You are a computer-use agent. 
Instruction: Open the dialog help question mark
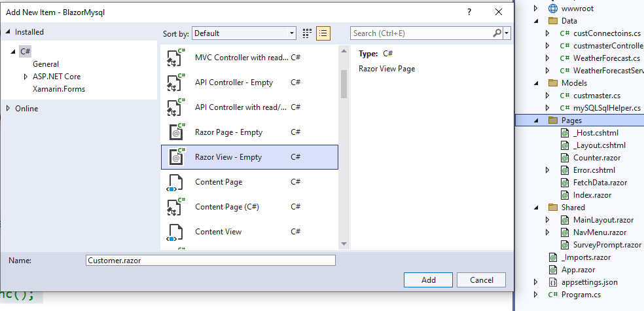coord(469,12)
